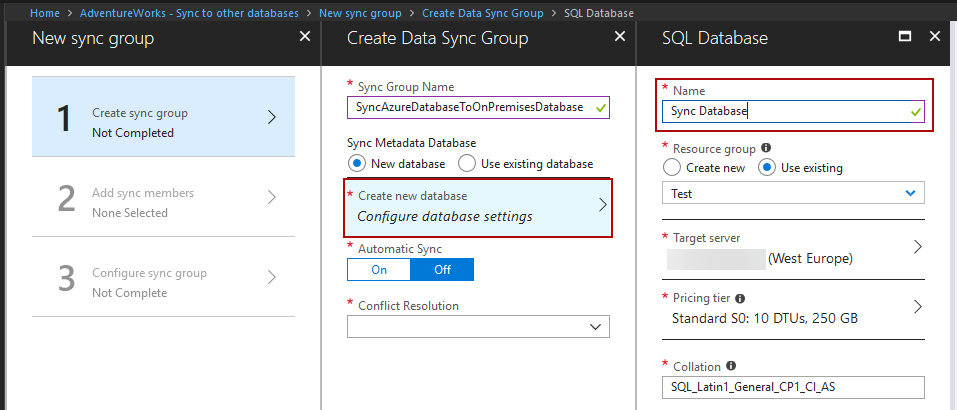Expand the Target server selection
The width and height of the screenshot is (957, 410).
917,247
